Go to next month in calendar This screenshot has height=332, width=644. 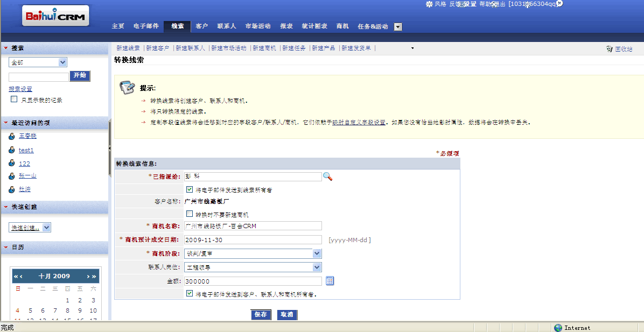coord(88,276)
